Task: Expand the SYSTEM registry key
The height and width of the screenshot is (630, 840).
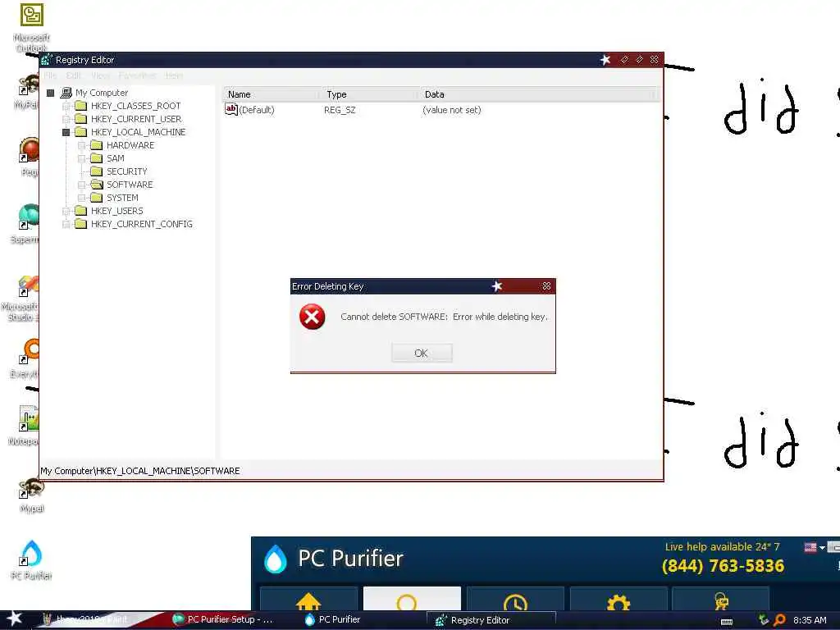Action: tap(81, 198)
